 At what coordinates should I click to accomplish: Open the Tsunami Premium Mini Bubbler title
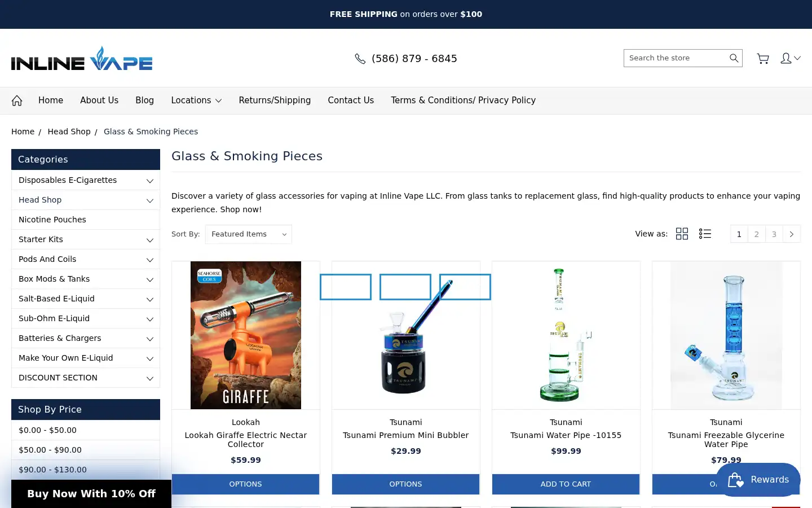tap(406, 435)
